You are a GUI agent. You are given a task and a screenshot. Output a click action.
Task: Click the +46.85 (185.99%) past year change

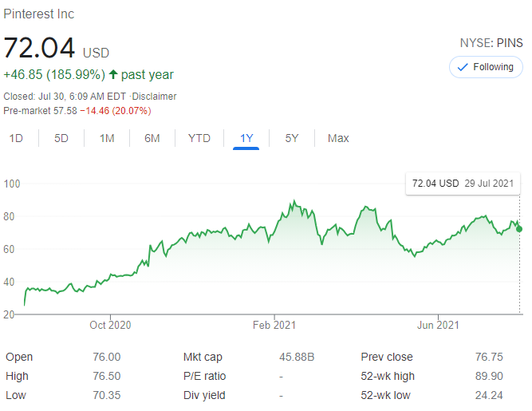pos(89,74)
